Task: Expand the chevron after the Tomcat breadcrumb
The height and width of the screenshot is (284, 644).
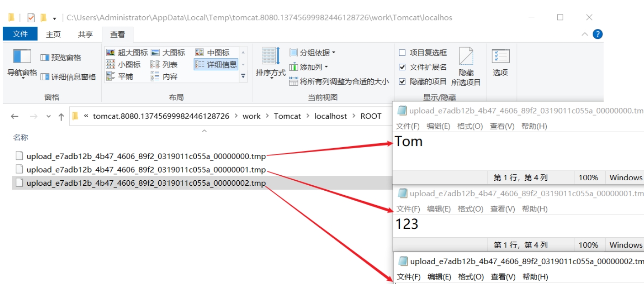Action: coord(308,116)
